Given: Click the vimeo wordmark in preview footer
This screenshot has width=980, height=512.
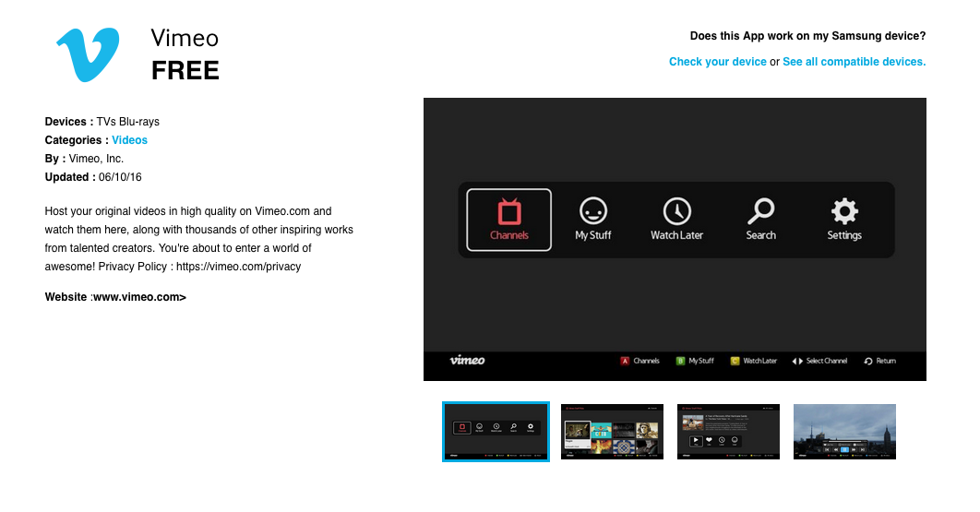Looking at the screenshot, I should pos(467,360).
